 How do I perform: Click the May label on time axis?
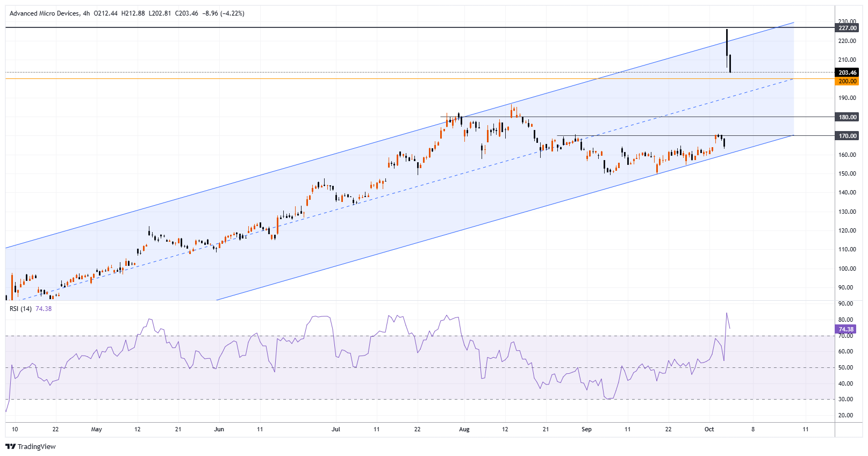click(97, 429)
